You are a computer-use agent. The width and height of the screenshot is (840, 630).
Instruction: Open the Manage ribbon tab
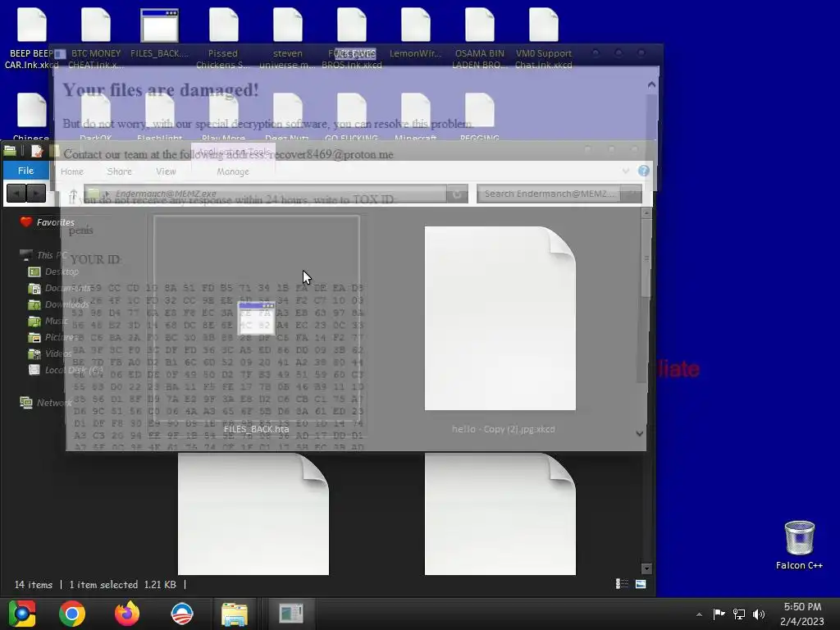coord(232,171)
